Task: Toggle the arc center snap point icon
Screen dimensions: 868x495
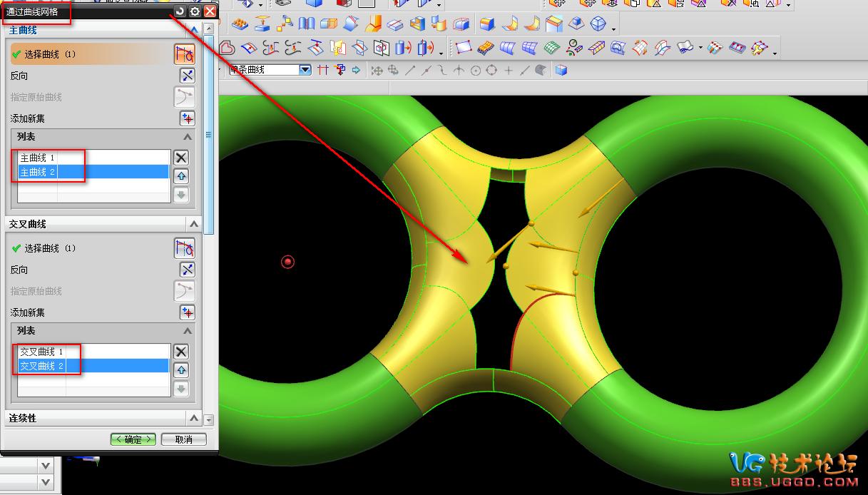Action: (x=475, y=70)
